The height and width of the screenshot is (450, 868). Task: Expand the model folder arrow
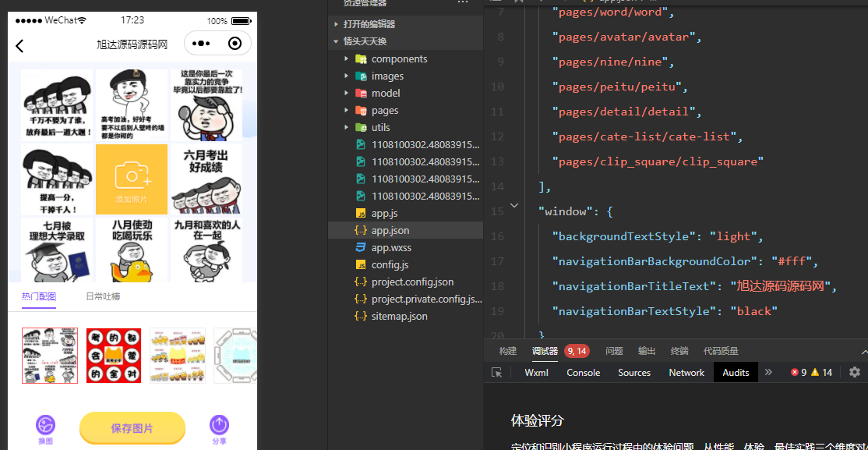click(x=347, y=93)
